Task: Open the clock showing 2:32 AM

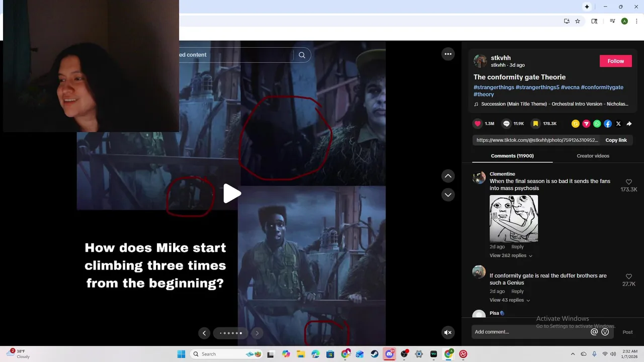Action: coord(629,354)
